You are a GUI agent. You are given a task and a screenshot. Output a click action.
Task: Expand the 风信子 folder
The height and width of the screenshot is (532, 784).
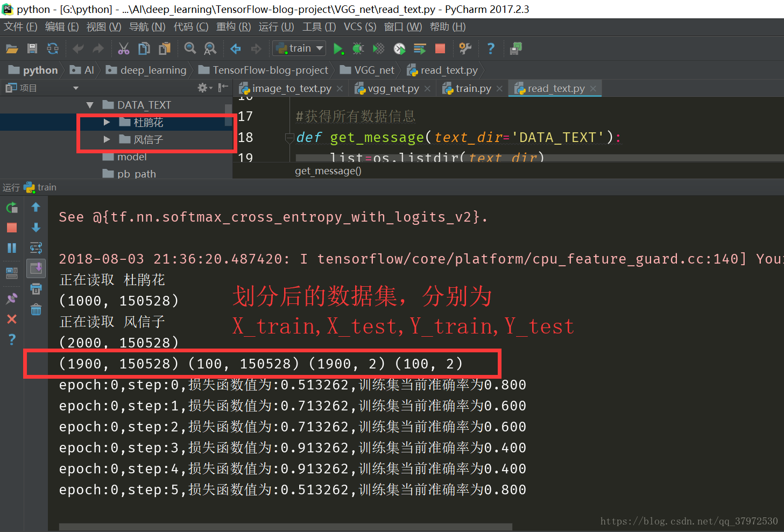[x=107, y=139]
